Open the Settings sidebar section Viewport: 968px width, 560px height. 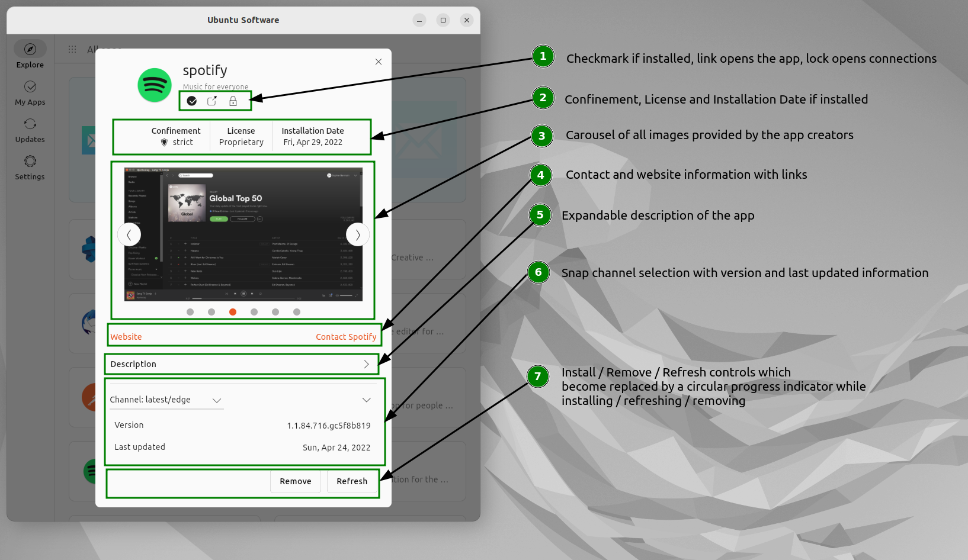click(30, 168)
